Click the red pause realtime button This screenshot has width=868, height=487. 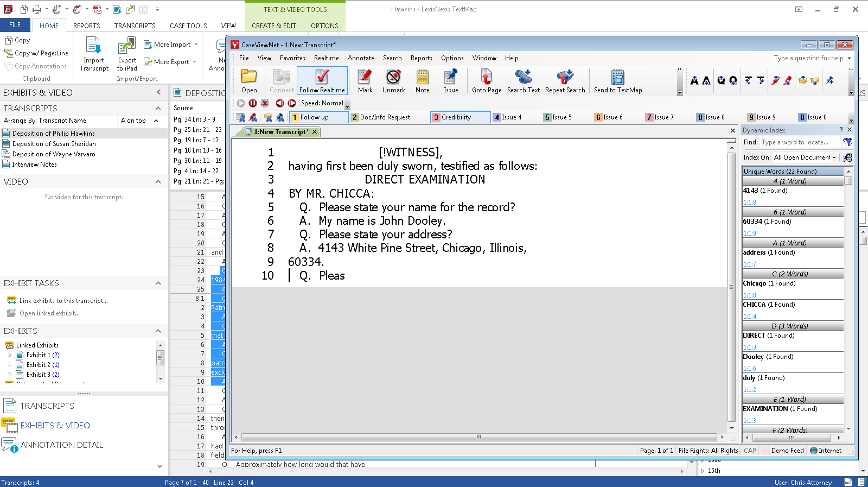point(253,103)
